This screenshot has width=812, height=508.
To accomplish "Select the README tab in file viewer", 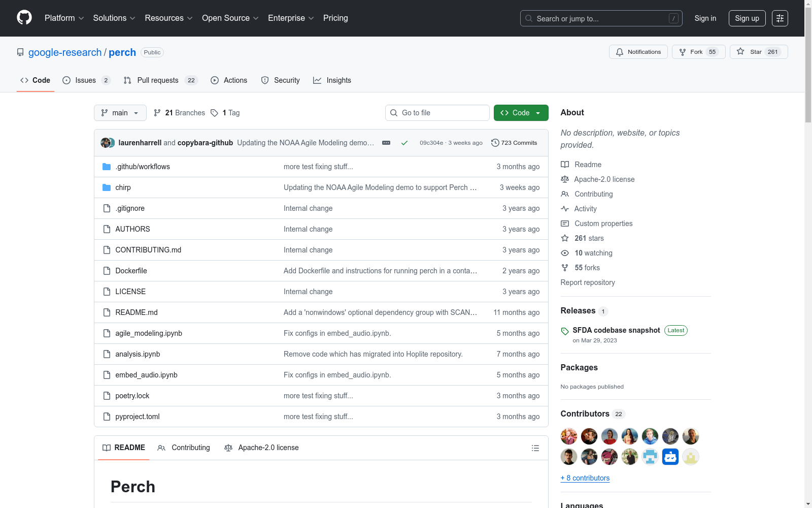I will [124, 448].
